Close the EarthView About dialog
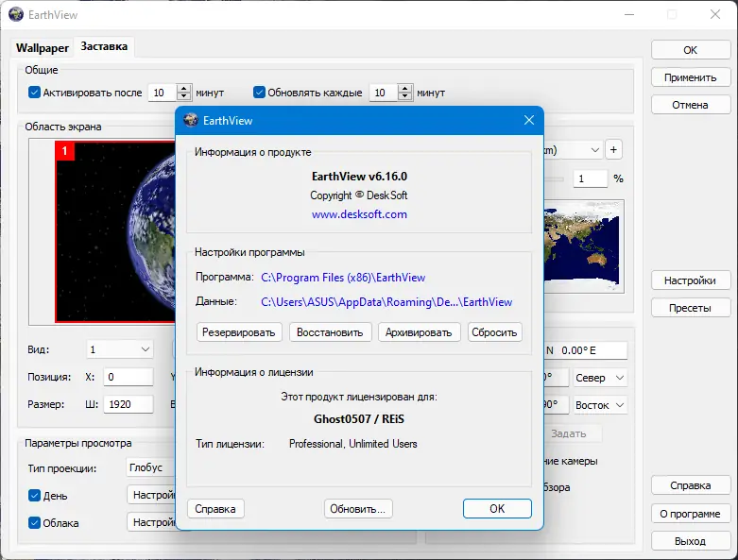Viewport: 738px width, 560px height. [529, 120]
